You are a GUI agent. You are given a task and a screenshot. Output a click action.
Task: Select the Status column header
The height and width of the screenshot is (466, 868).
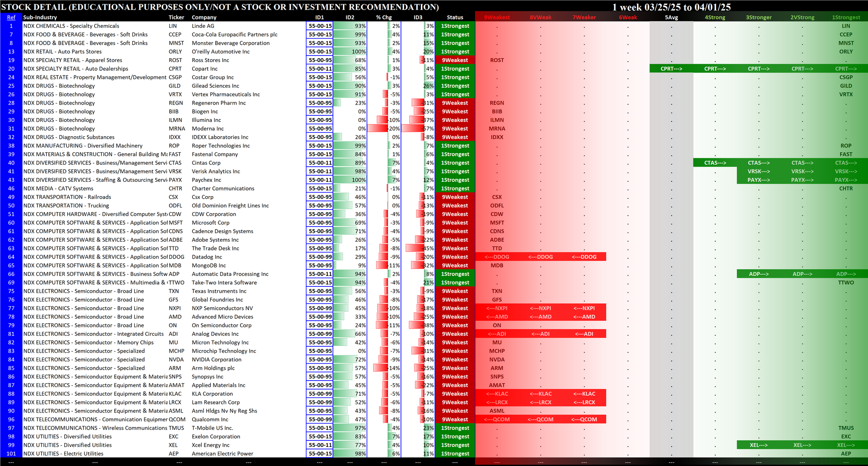455,17
